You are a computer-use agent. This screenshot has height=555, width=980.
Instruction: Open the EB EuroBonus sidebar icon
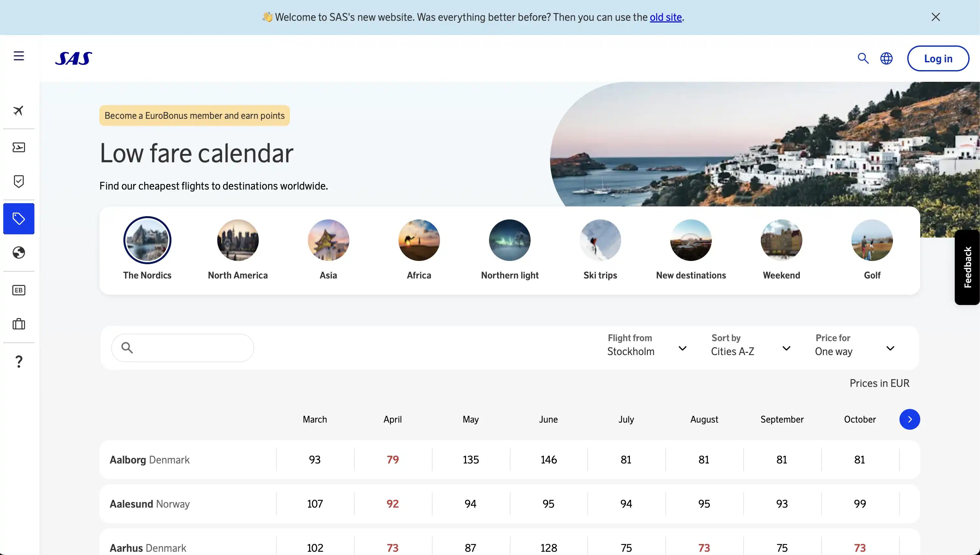19,290
